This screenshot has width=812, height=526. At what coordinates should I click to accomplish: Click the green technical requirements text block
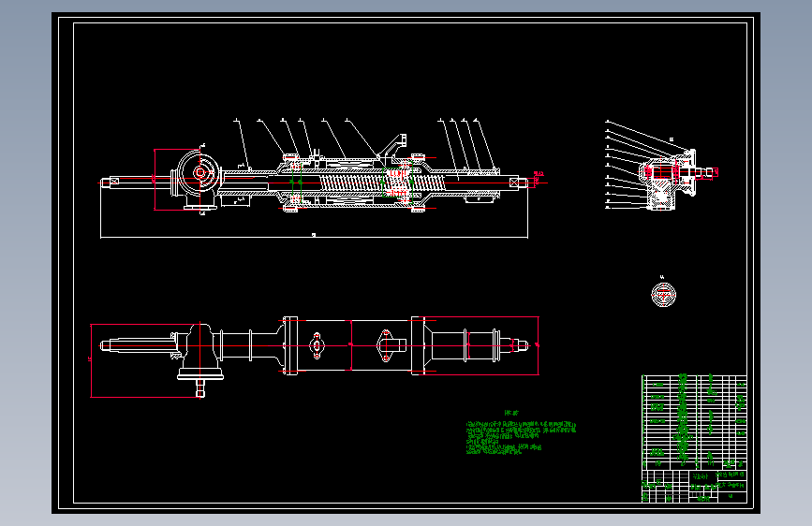(x=521, y=437)
